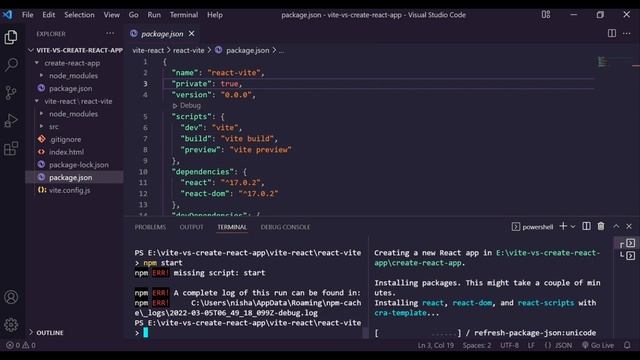Switch to the Problems panel tab

tap(150, 227)
